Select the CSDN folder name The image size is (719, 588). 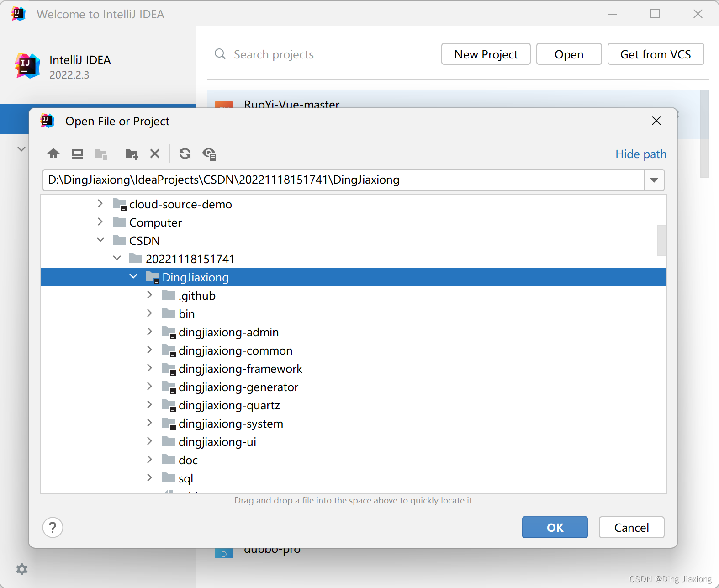click(144, 241)
